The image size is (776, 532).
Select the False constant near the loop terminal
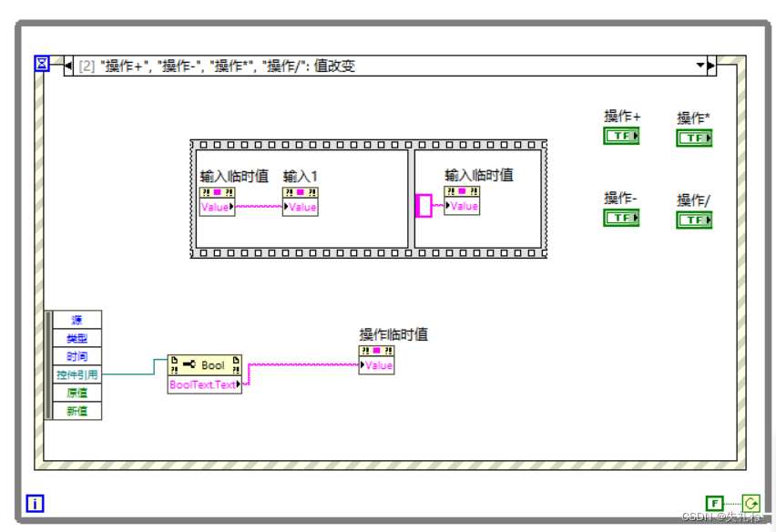[716, 502]
